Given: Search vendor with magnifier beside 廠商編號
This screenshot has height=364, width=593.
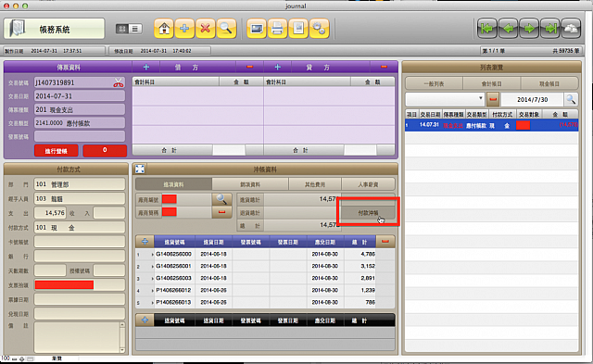Looking at the screenshot, I should (x=222, y=199).
